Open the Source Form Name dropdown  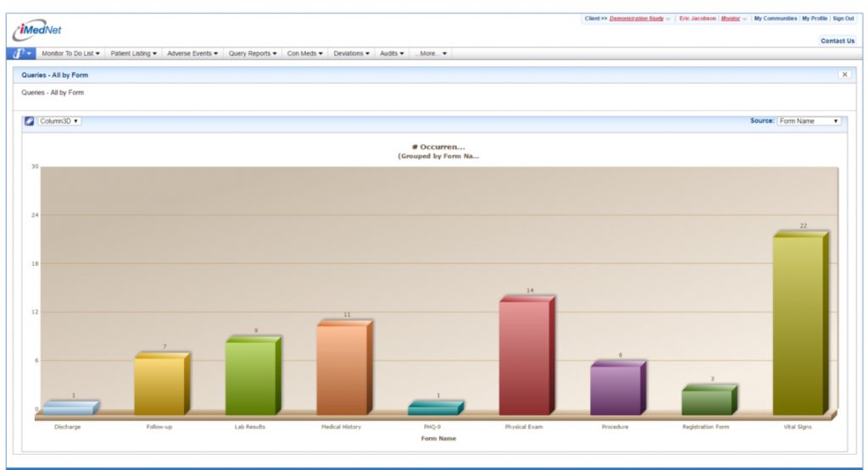tap(809, 121)
